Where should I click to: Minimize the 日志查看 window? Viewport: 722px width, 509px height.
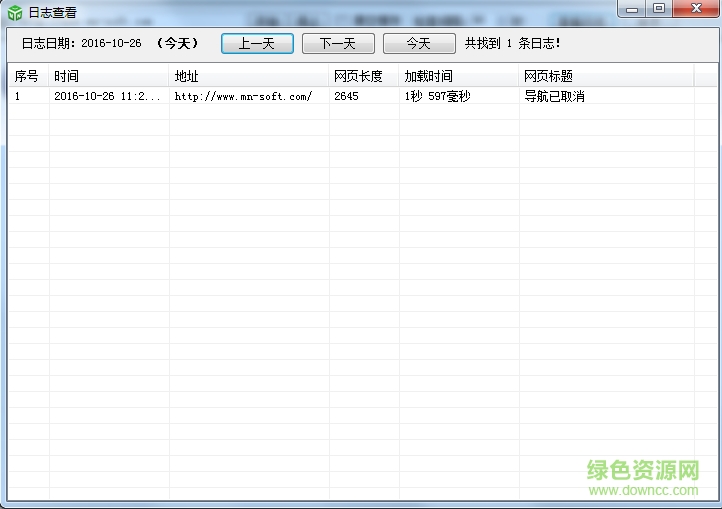pyautogui.click(x=632, y=8)
